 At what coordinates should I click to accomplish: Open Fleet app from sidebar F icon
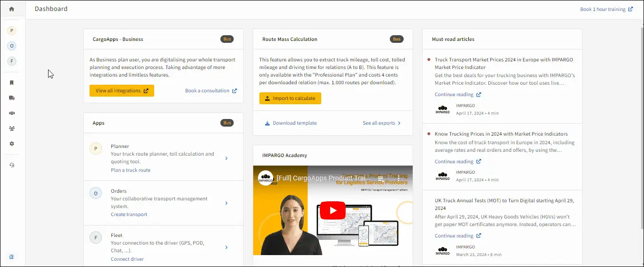tap(12, 61)
